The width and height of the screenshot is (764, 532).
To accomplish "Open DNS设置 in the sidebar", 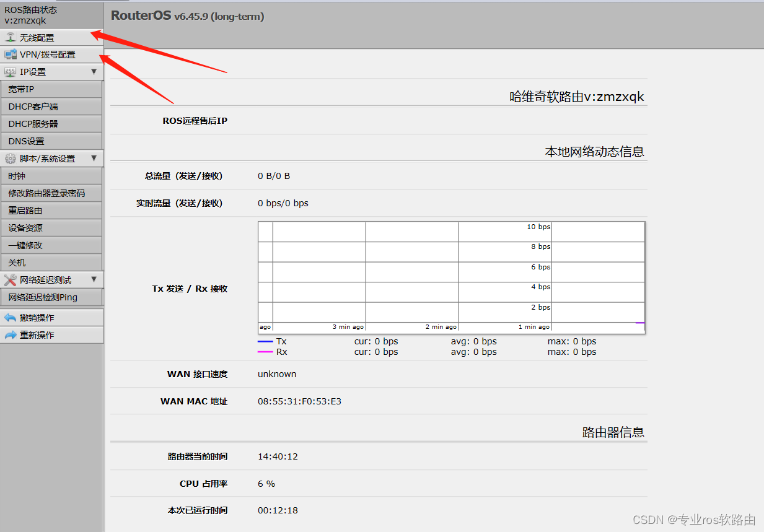I will [52, 141].
